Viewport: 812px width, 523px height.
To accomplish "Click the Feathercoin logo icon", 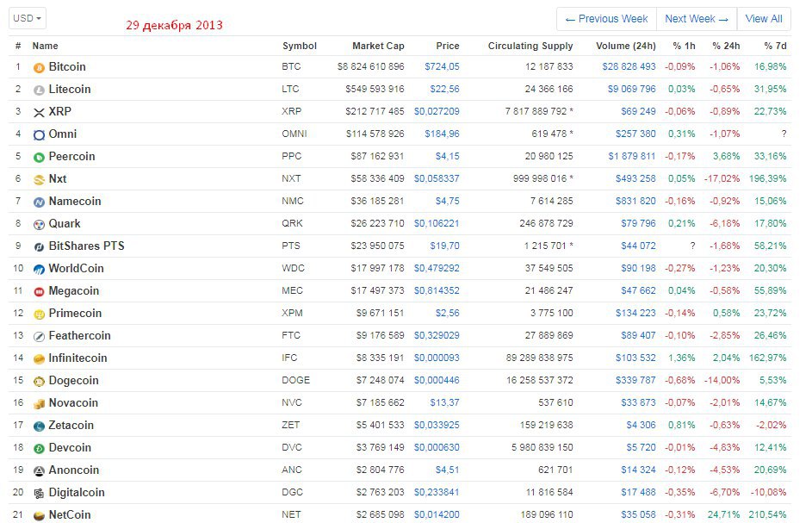I will point(39,336).
